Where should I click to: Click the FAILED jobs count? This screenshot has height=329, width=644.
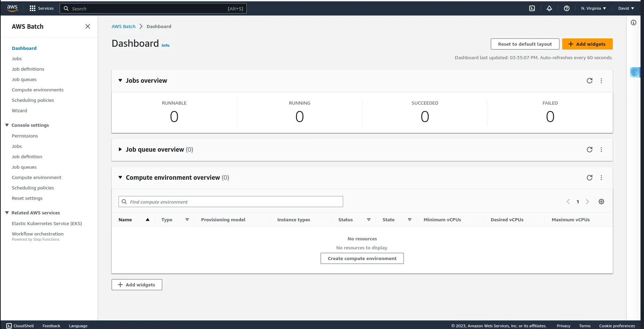550,117
